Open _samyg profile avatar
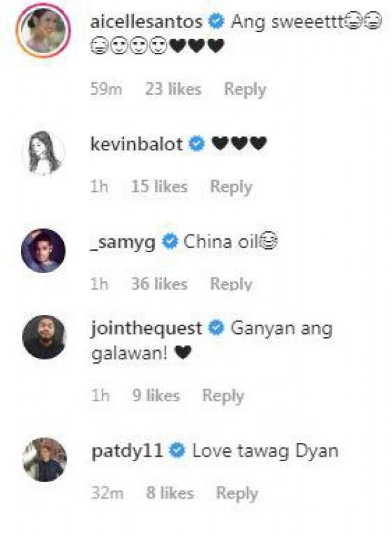Viewport: 392px width, 535px height. point(43,250)
